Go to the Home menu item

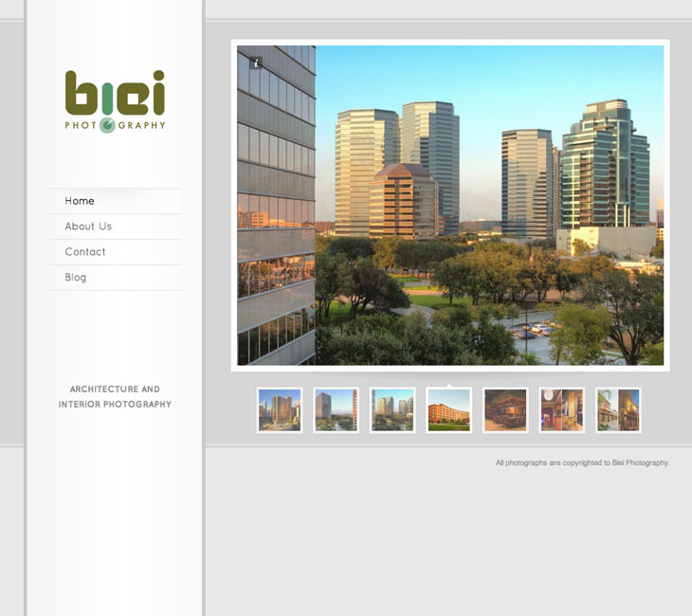click(x=115, y=201)
